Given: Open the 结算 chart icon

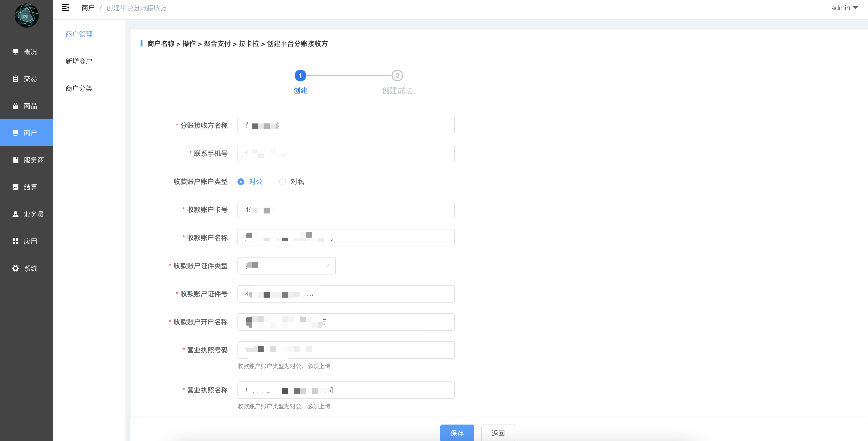Looking at the screenshot, I should (x=16, y=187).
